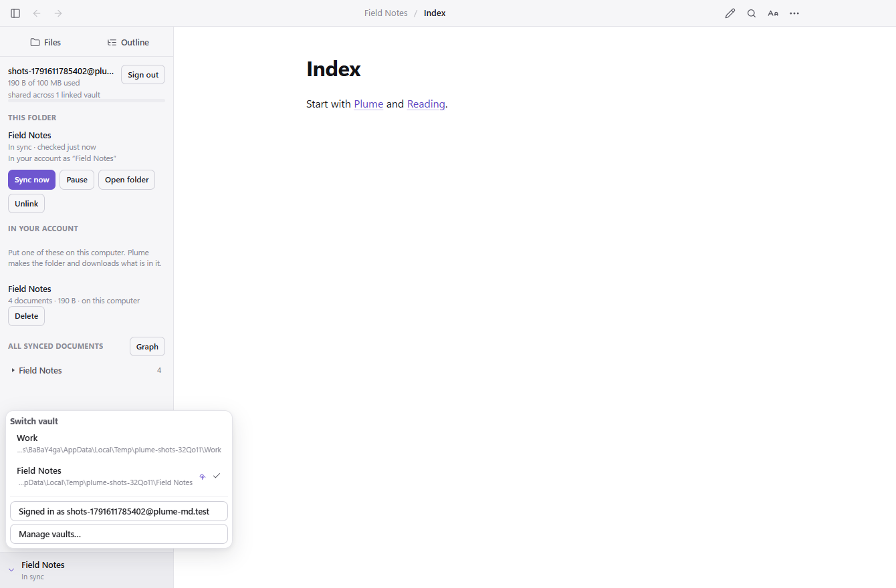Click the sync cloud icon beside Field Notes vault
This screenshot has height=588, width=896.
click(x=203, y=476)
